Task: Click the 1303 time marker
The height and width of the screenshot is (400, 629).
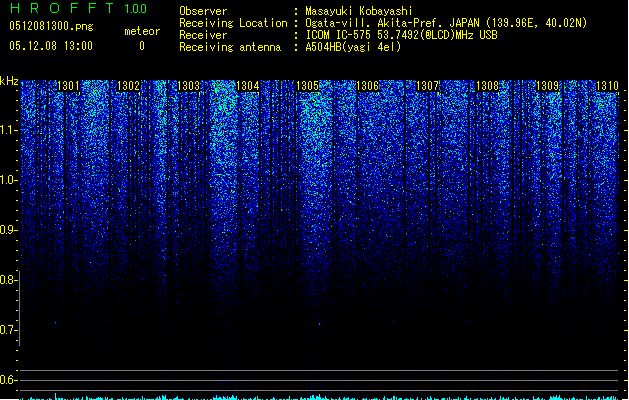Action: coord(188,86)
